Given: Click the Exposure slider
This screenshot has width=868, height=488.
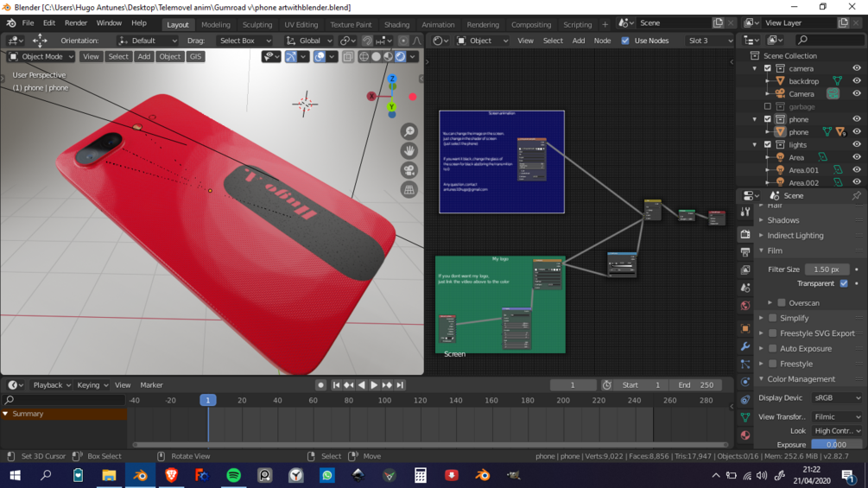Looking at the screenshot, I should click(x=836, y=444).
